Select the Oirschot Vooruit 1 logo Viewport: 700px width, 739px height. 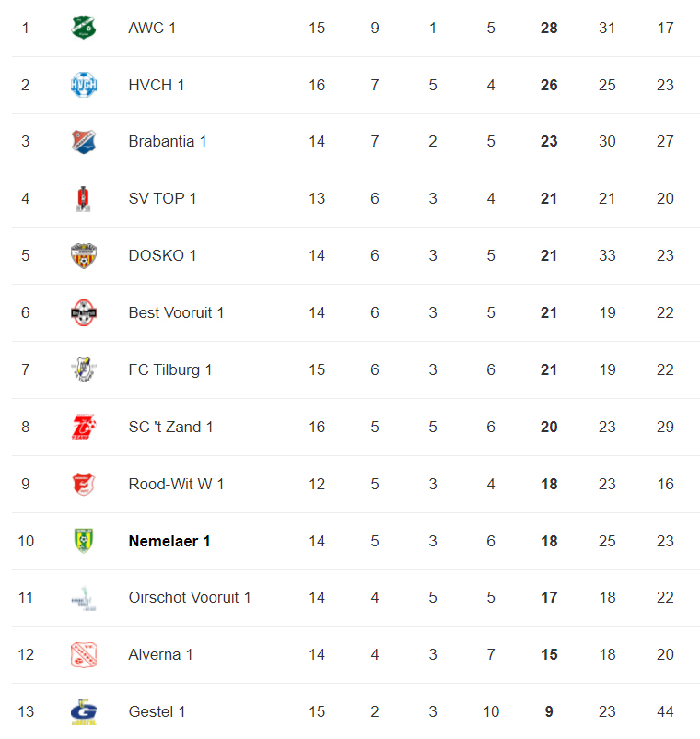click(84, 597)
